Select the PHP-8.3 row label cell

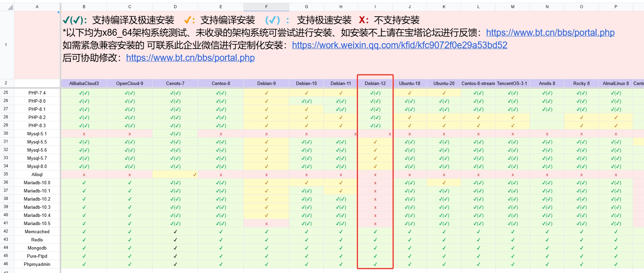(37, 125)
